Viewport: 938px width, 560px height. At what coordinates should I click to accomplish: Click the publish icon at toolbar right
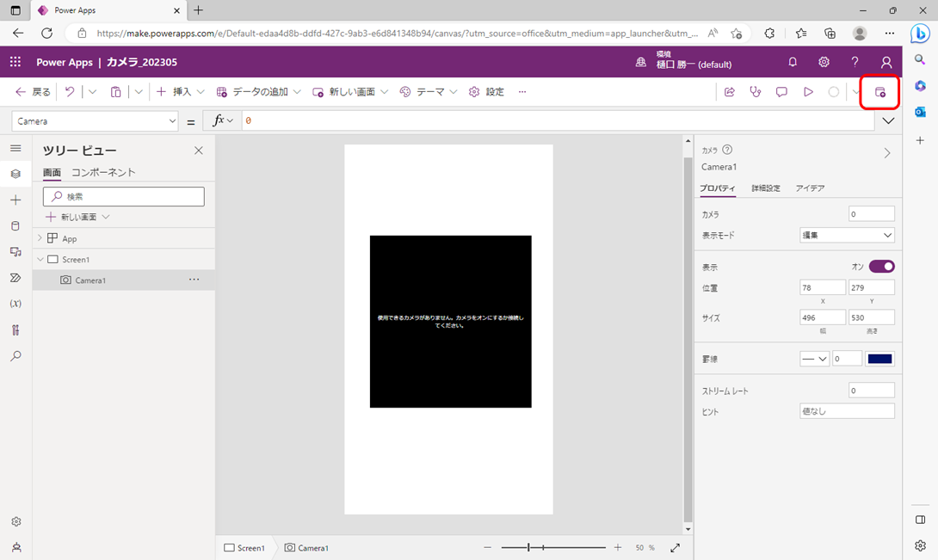click(x=880, y=91)
